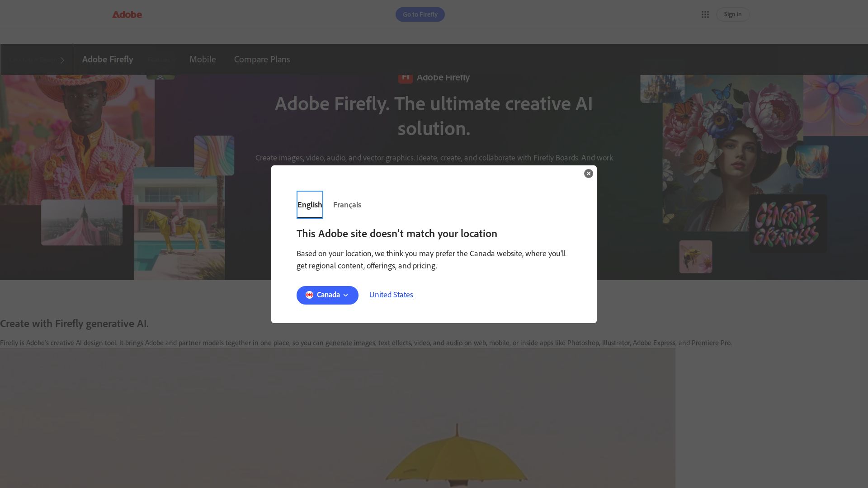Open the video link in the paragraph
The image size is (868, 488).
(x=421, y=343)
